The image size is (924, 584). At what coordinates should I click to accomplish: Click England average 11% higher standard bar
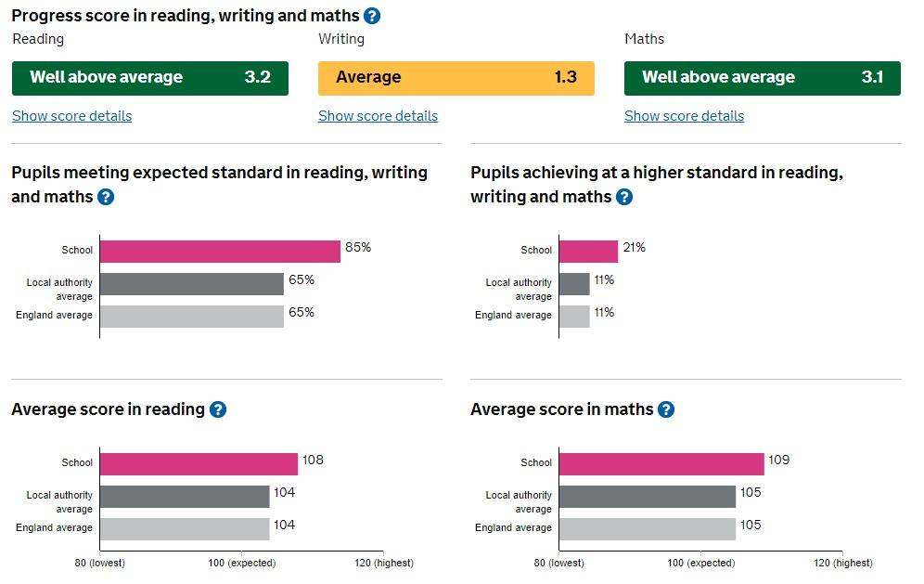point(574,316)
